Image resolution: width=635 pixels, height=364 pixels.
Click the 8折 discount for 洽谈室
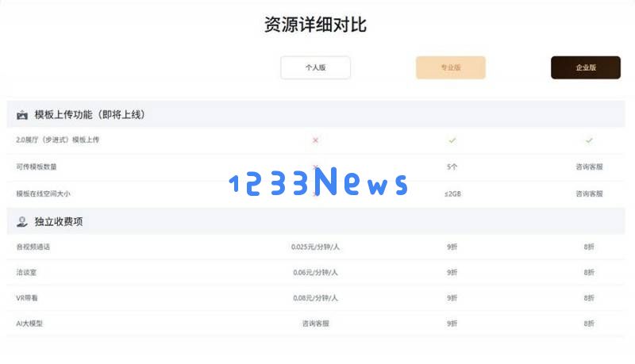point(589,273)
